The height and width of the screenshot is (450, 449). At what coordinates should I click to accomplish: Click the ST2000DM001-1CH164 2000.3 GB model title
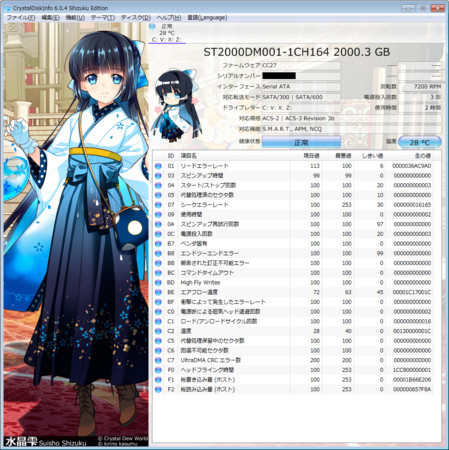(x=297, y=52)
